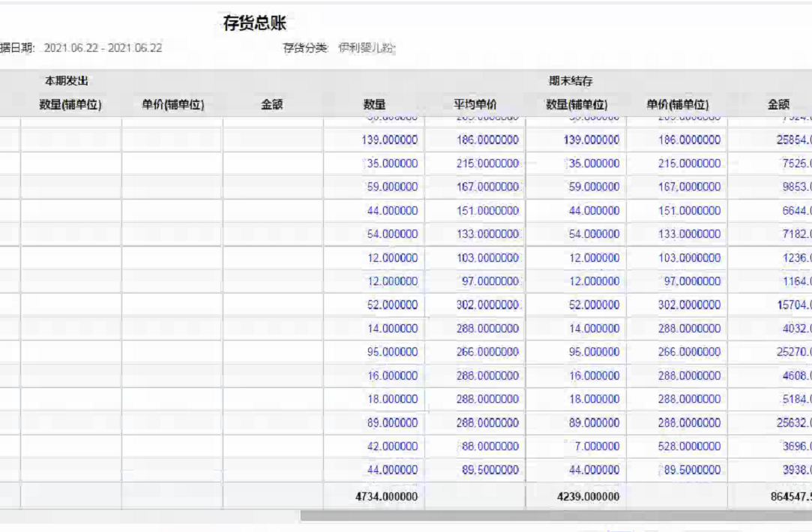Screen dimensions: 812x532
Task: Select 平均单价 cell 302.0000000
Action: click(487, 305)
